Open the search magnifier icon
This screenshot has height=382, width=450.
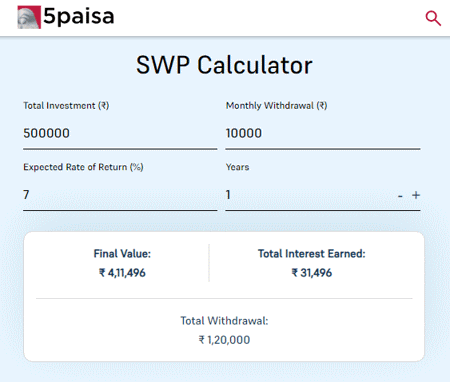433,18
